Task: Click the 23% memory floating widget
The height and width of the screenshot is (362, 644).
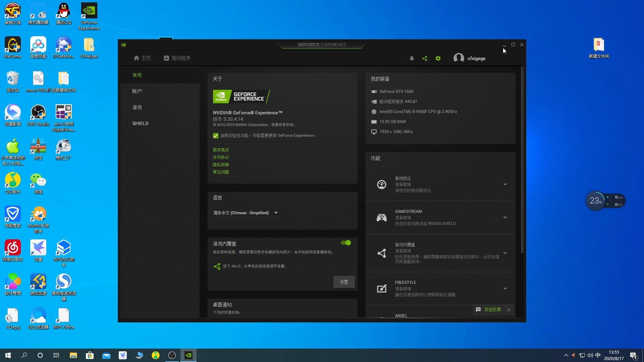Action: (x=596, y=201)
